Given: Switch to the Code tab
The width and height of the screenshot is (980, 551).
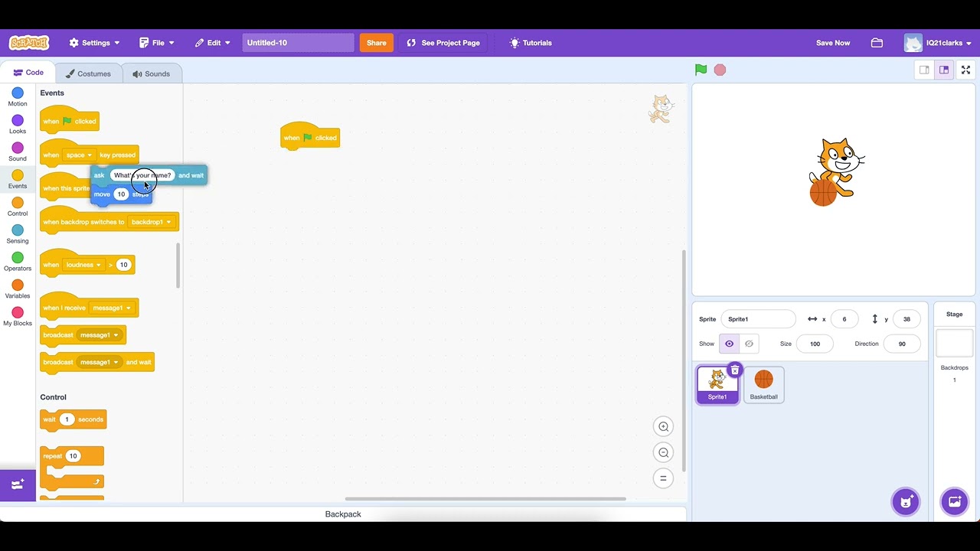Looking at the screenshot, I should pyautogui.click(x=29, y=73).
